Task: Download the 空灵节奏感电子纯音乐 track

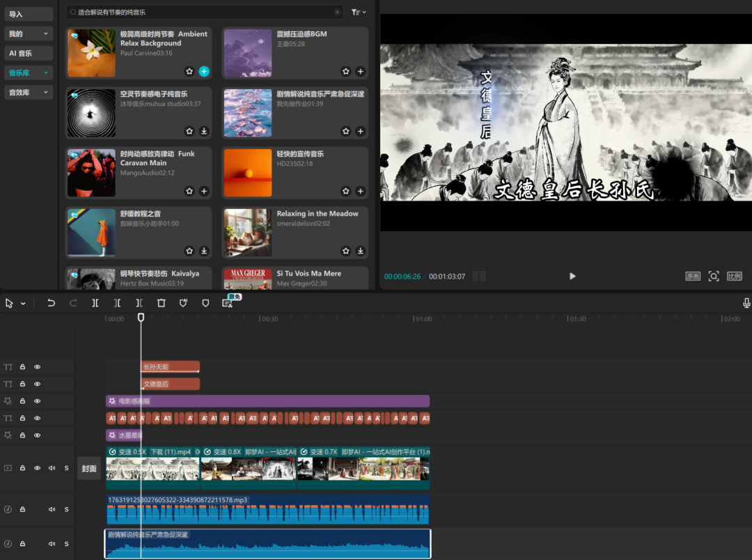Action: pyautogui.click(x=204, y=131)
